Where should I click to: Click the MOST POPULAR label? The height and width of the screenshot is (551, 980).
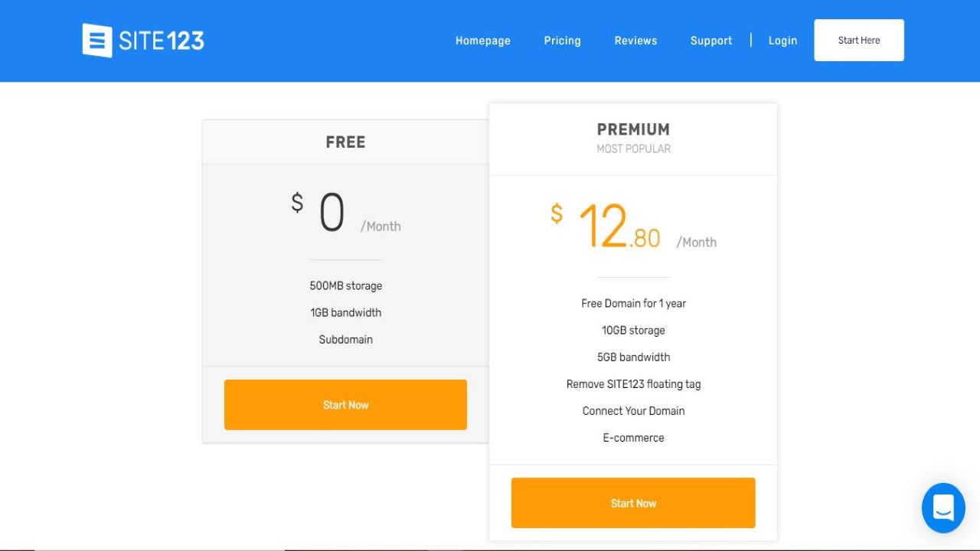tap(633, 148)
